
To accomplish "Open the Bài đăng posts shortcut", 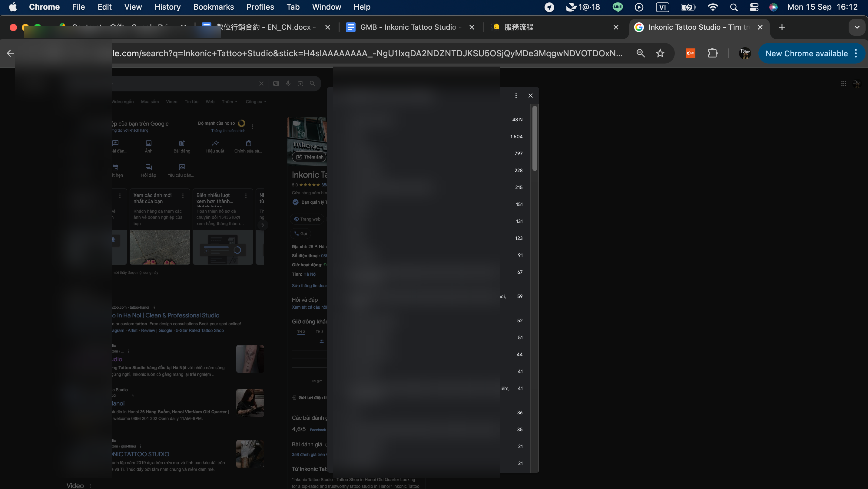I will pos(182,146).
